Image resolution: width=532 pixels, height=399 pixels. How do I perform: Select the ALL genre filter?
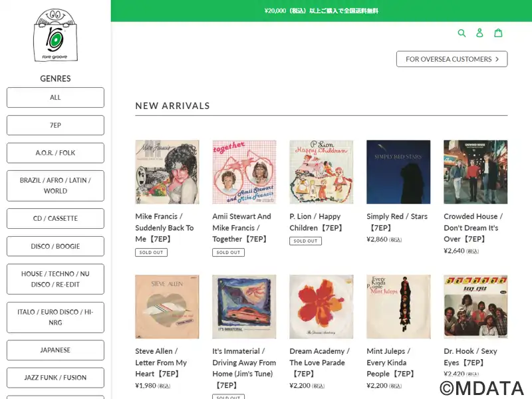click(x=55, y=97)
